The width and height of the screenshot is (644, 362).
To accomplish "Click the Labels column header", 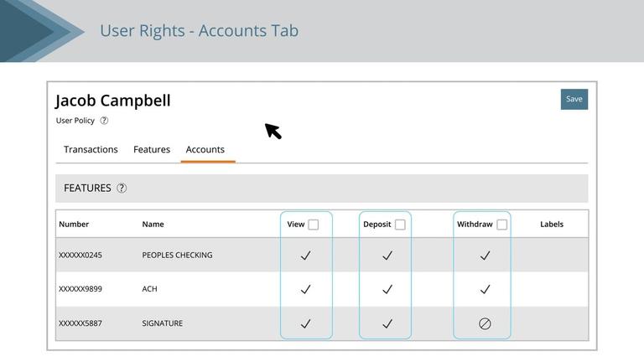I will (x=552, y=224).
